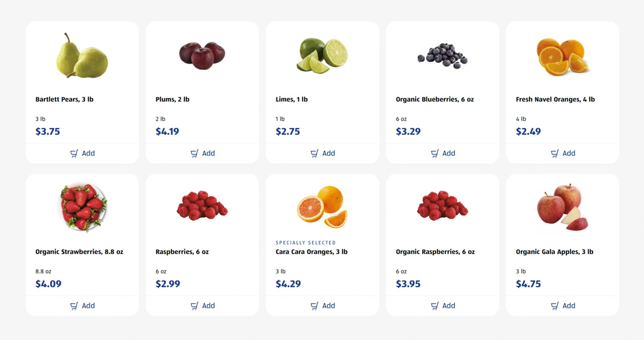Open the Organic Strawberries image
The width and height of the screenshot is (644, 340).
click(x=82, y=208)
